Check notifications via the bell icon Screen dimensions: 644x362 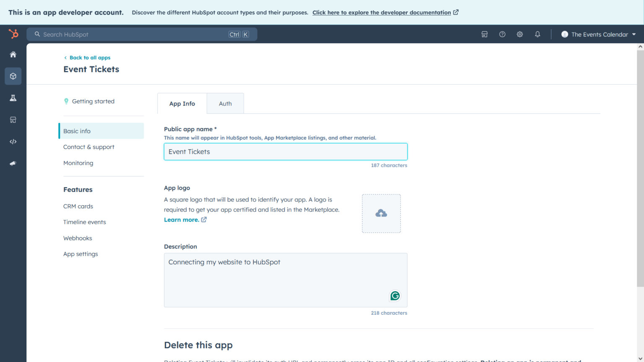[x=537, y=34]
